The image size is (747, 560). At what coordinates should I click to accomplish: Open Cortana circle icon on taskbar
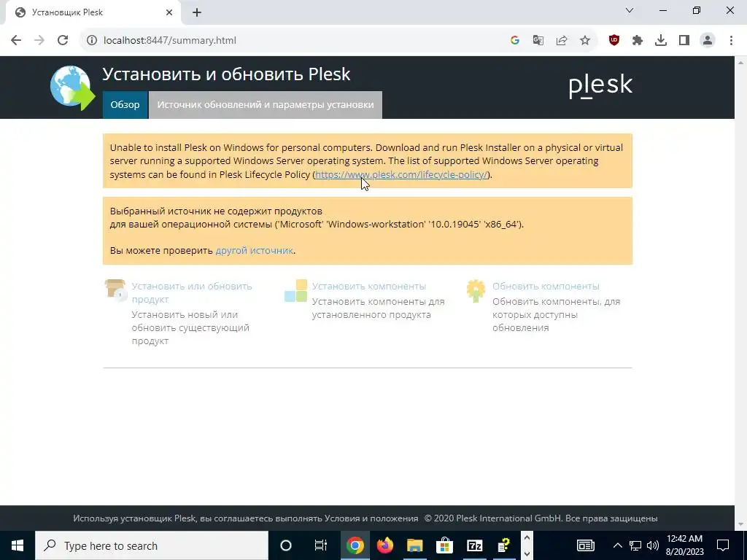286,545
